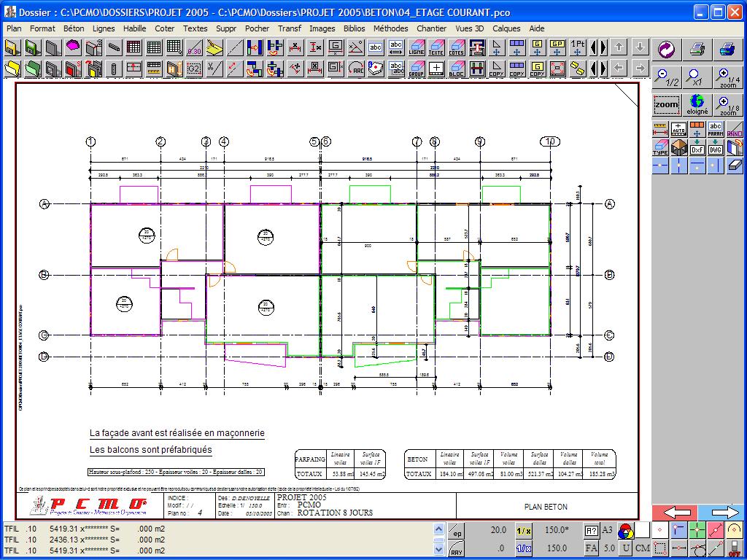Toggle the yellow 1/x scale button

524,530
